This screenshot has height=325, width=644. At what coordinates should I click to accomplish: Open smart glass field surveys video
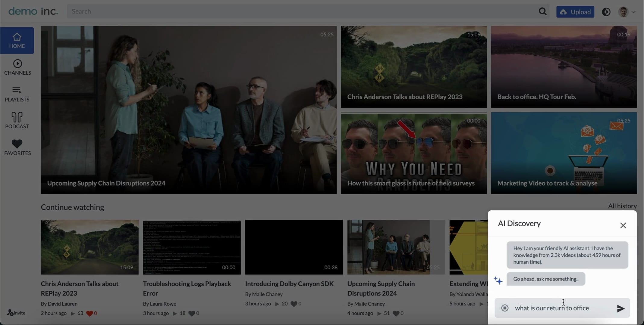[414, 153]
